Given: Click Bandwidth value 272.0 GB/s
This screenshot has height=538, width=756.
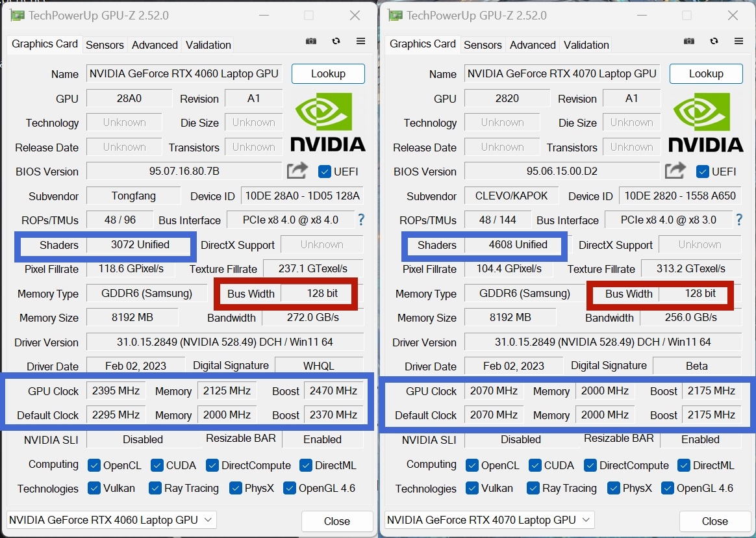Looking at the screenshot, I should [313, 318].
